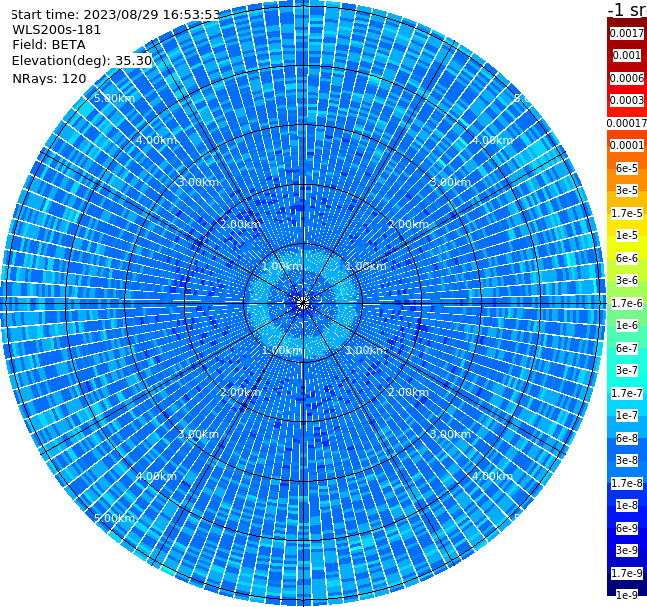
Task: Pick the 3e-7 scale label
Action: click(x=627, y=370)
